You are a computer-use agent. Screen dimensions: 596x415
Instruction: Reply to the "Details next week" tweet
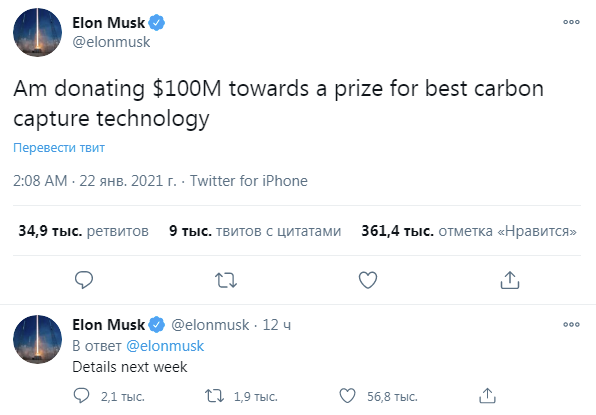click(81, 396)
